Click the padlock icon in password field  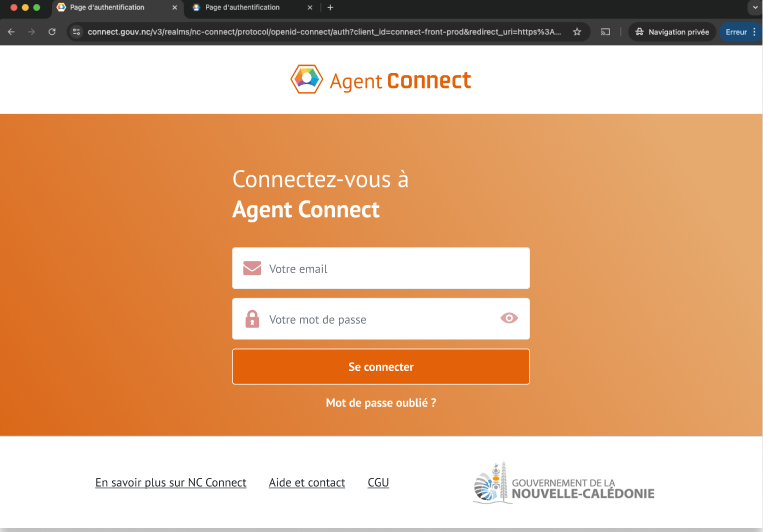pos(252,319)
